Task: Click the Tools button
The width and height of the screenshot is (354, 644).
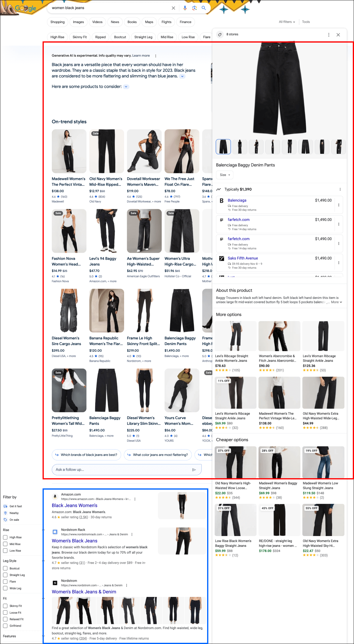Action: click(x=306, y=22)
